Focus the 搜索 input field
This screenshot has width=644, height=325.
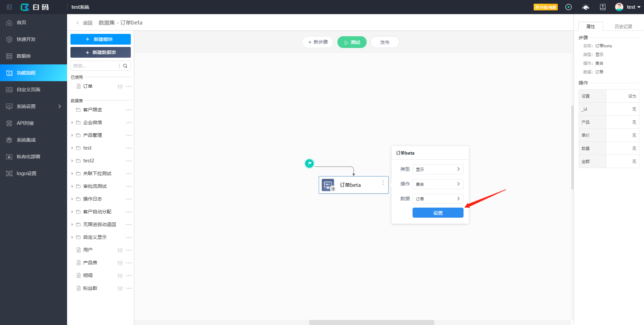[x=95, y=66]
